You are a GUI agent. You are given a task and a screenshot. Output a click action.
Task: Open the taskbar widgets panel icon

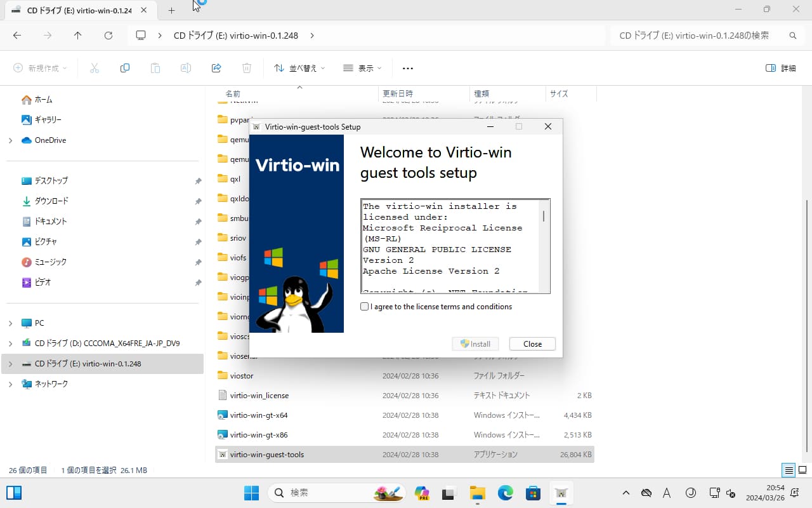click(14, 493)
